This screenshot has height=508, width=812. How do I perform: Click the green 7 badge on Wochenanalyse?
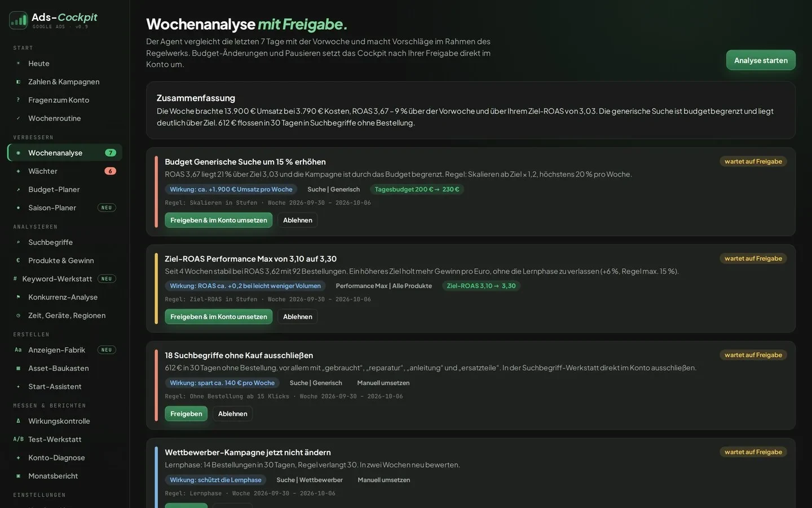(x=111, y=153)
